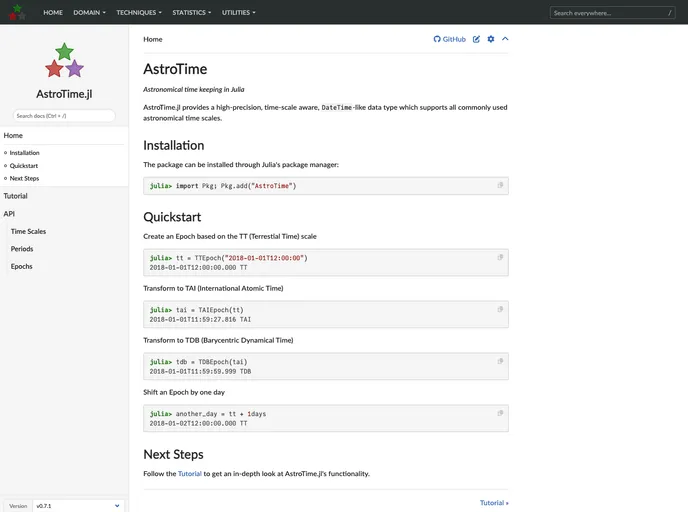
Task: Select Home in the sidebar
Action: [x=13, y=136]
